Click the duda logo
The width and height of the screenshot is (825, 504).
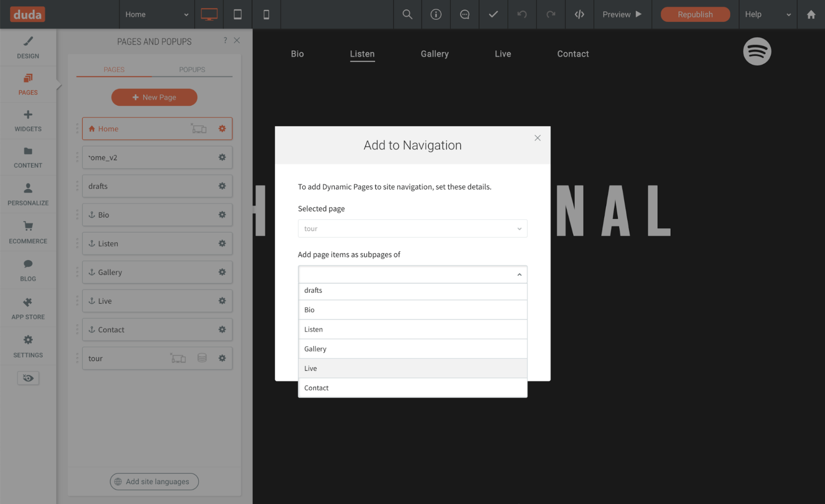click(27, 15)
